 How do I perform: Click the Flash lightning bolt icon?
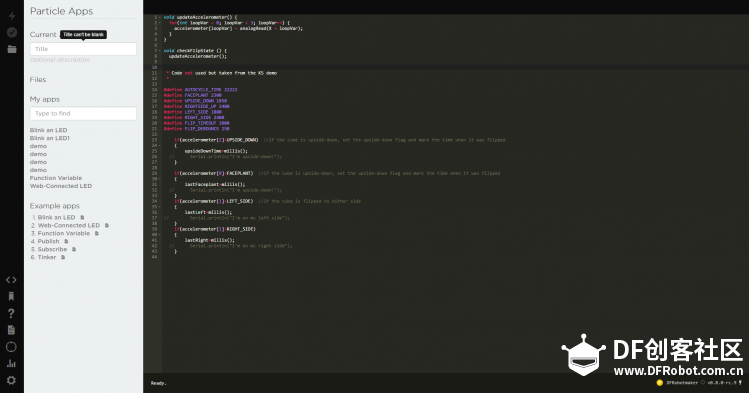[12, 16]
